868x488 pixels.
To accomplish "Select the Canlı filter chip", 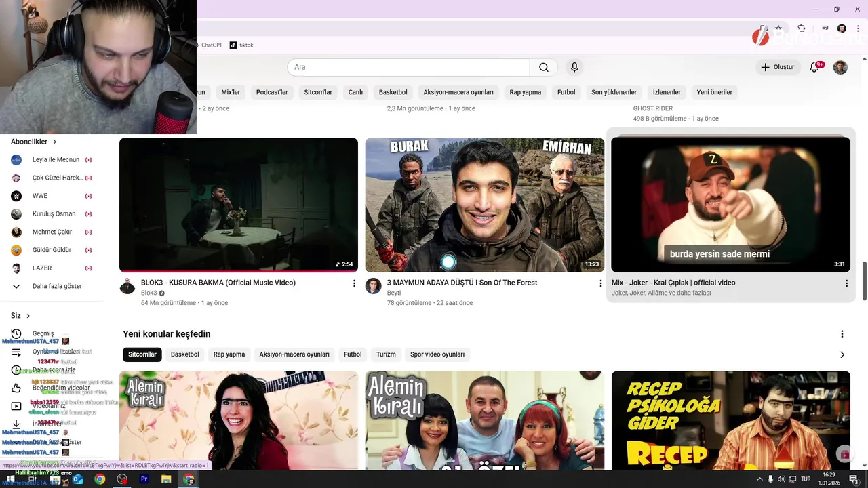I will (x=355, y=92).
